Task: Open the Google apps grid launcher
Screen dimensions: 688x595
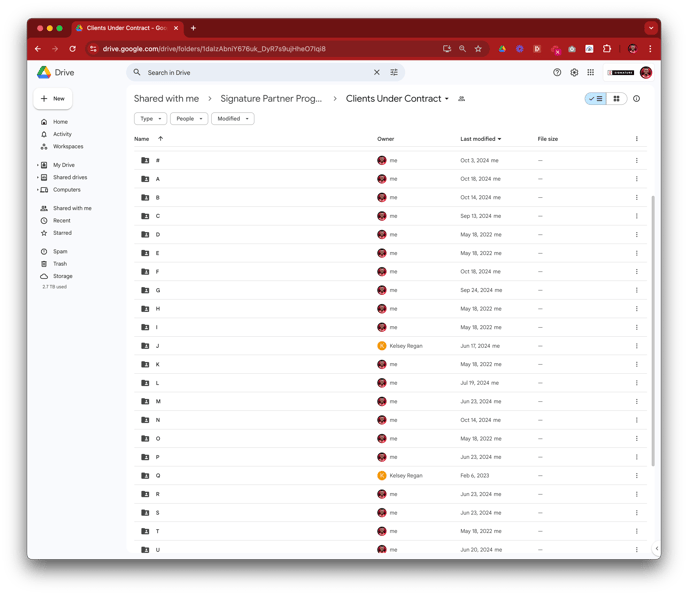Action: 591,73
